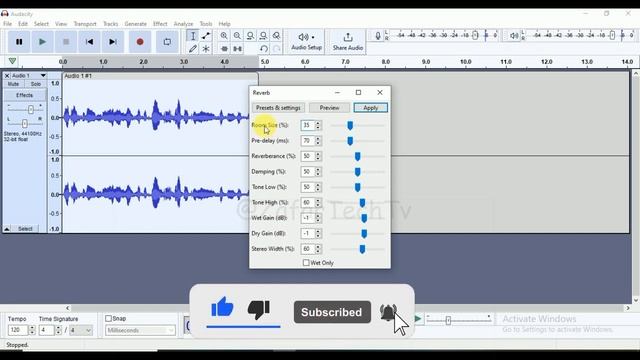The width and height of the screenshot is (640, 360).
Task: Click the Zoom Toggle icon
Action: click(276, 36)
